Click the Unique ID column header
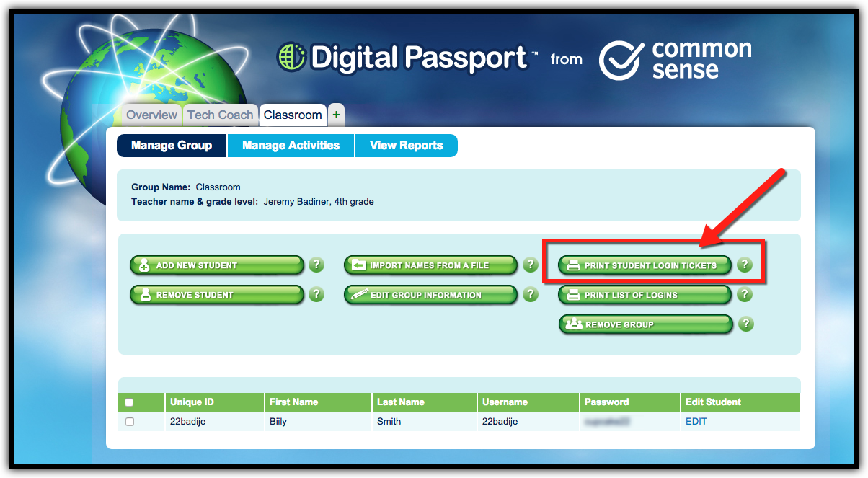 [x=214, y=402]
